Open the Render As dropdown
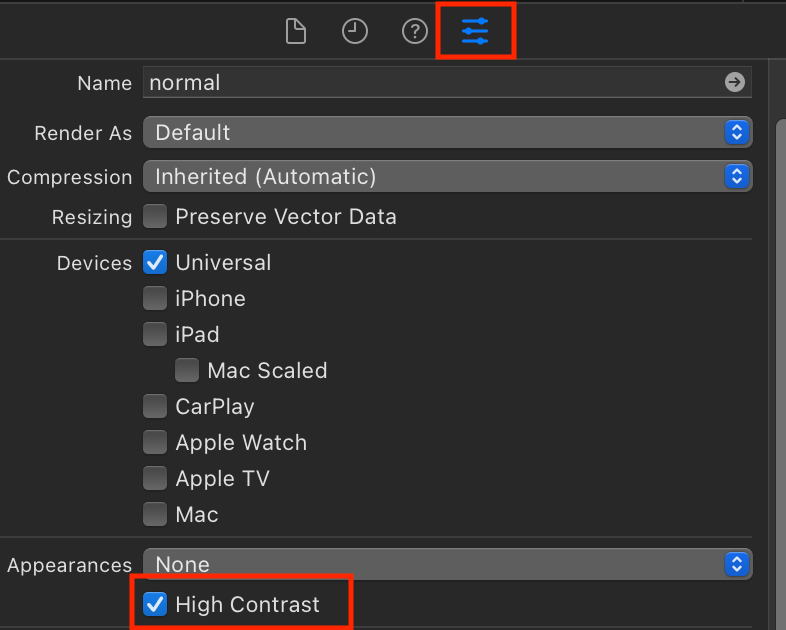 pos(447,132)
